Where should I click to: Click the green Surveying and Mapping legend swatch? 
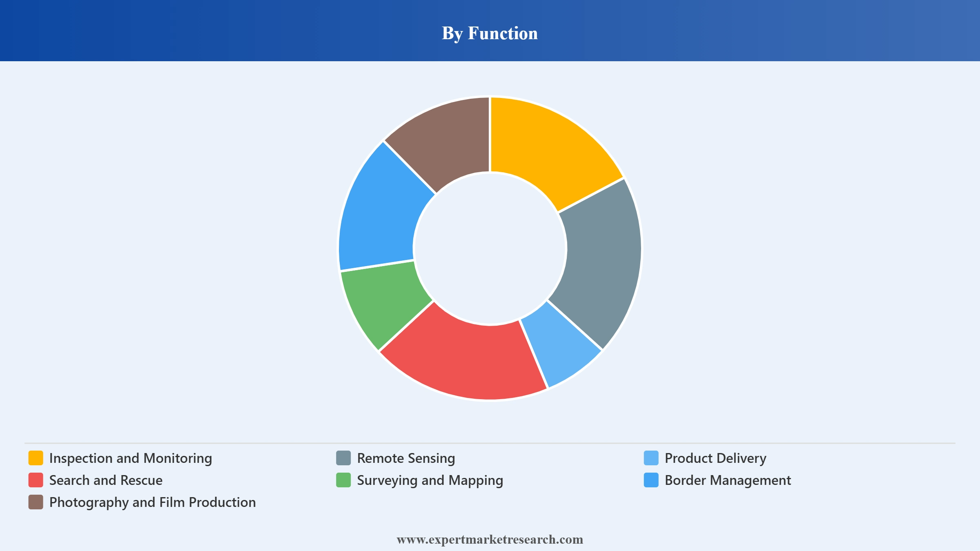point(343,480)
